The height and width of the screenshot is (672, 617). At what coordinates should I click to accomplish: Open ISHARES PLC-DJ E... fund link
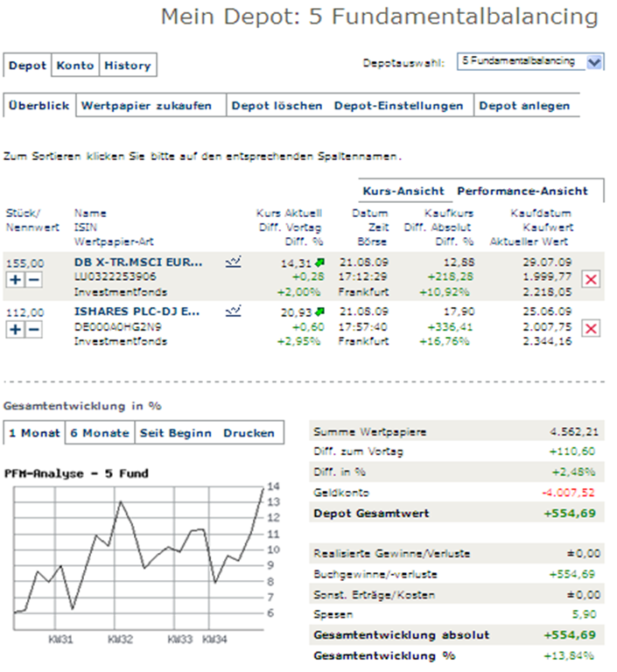pyautogui.click(x=137, y=311)
